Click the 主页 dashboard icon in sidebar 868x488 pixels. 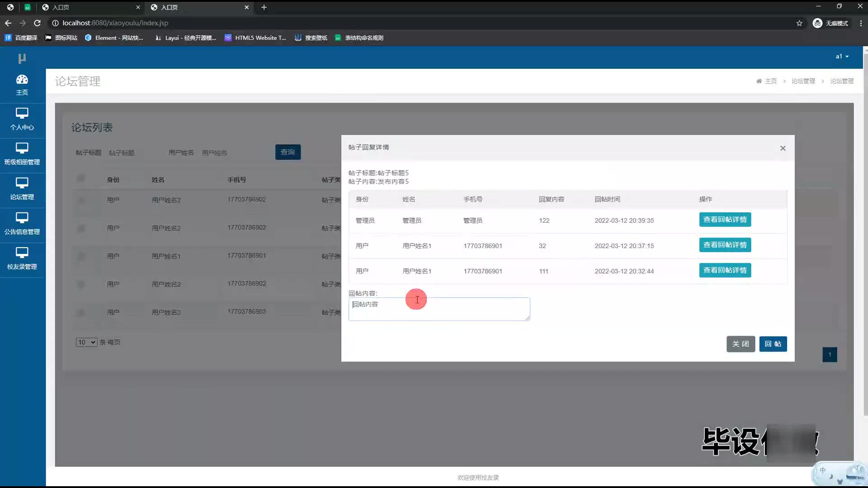(x=22, y=80)
